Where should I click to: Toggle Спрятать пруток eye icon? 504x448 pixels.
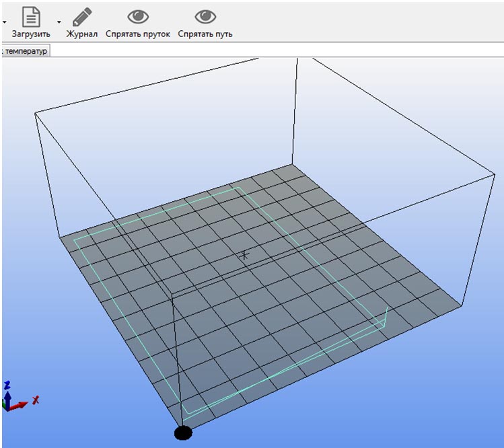click(138, 17)
